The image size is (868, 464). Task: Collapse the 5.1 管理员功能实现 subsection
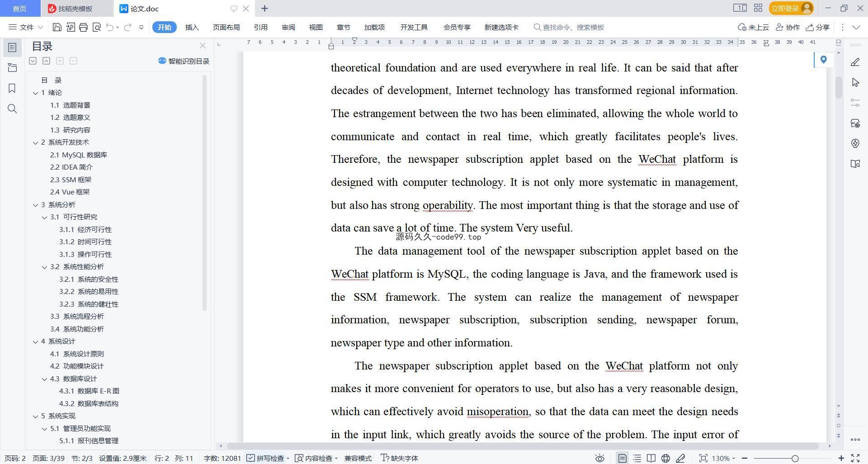pos(44,429)
